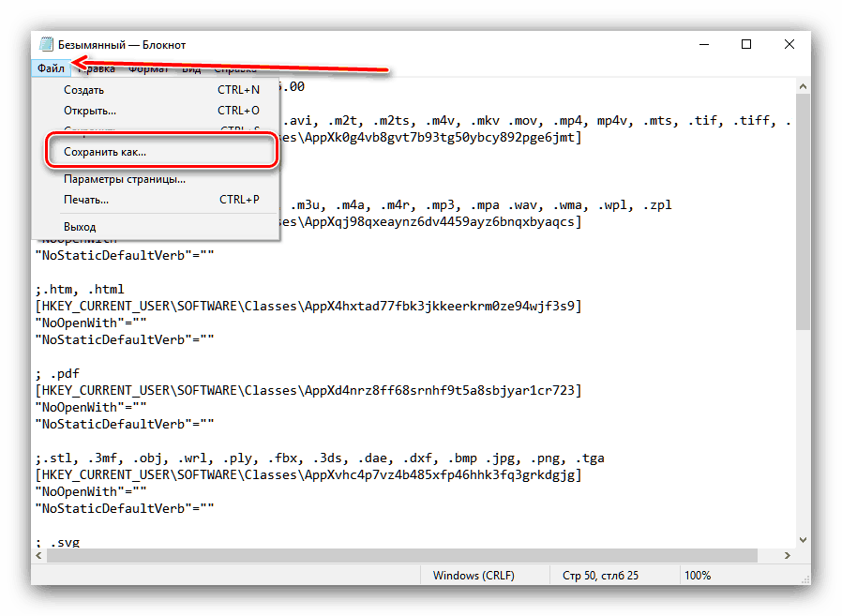Open the Файл menu

pos(51,68)
